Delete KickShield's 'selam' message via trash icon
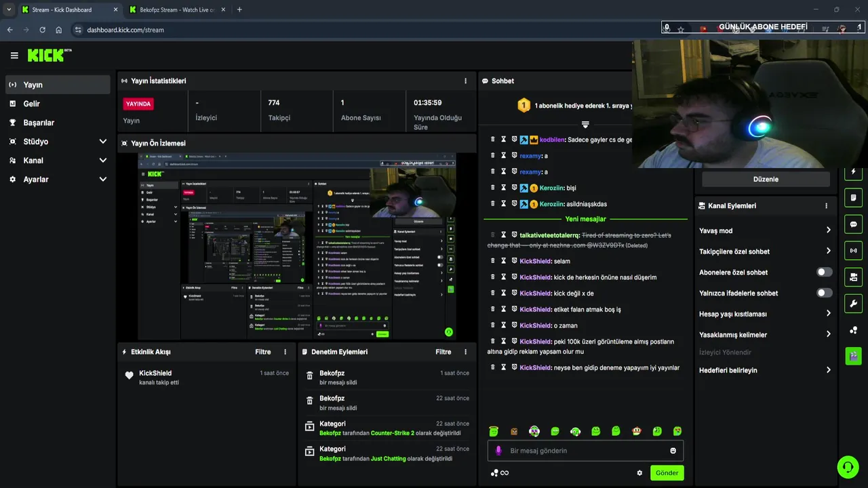Image resolution: width=868 pixels, height=488 pixels. tap(493, 261)
